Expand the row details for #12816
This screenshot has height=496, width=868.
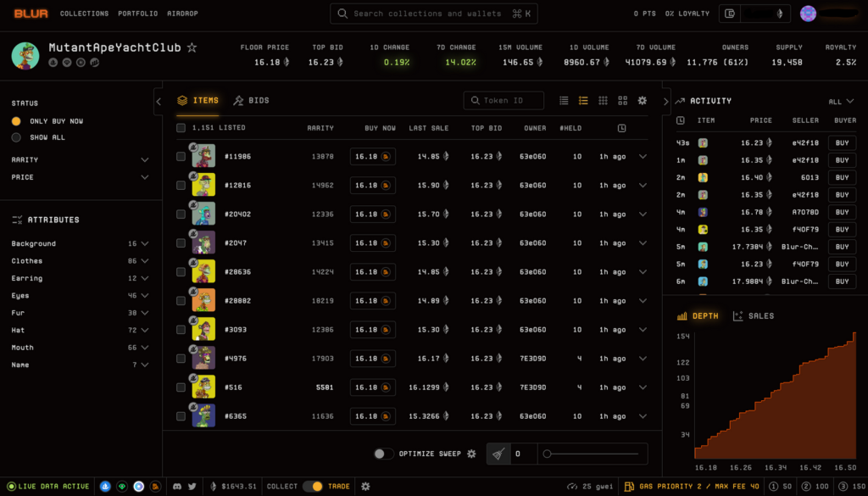pyautogui.click(x=643, y=186)
